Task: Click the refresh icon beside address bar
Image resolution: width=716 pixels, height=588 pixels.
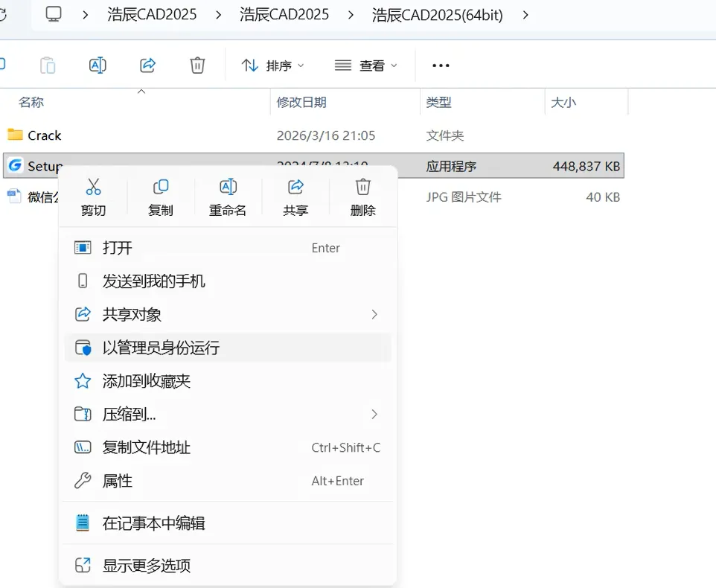Action: pyautogui.click(x=3, y=14)
